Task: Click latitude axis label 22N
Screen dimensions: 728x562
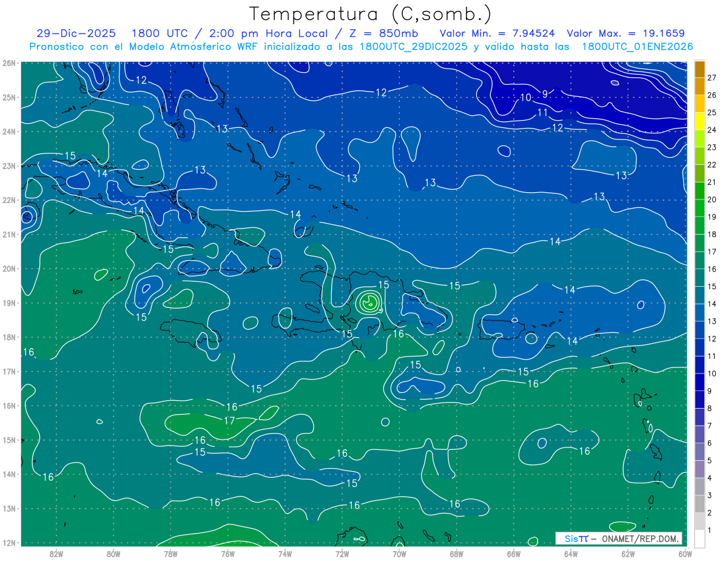Action: click(9, 200)
